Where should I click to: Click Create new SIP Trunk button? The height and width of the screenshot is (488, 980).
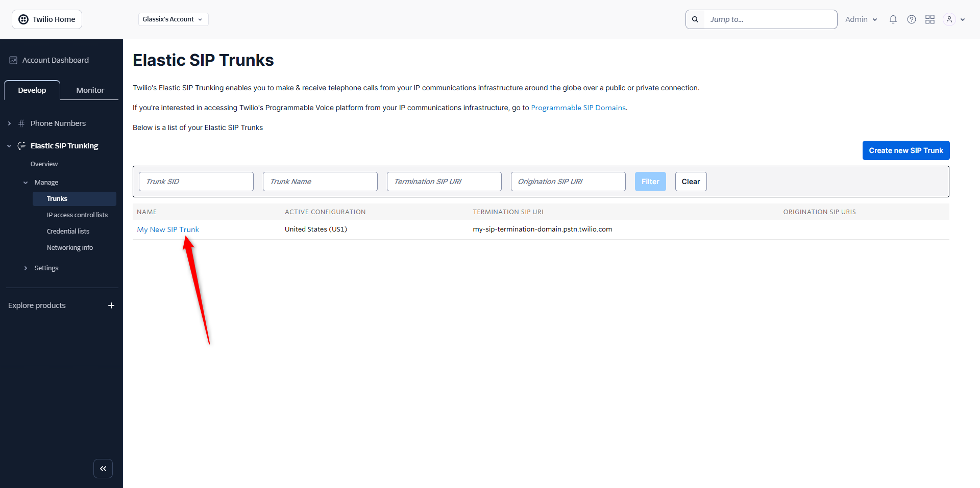(x=906, y=150)
